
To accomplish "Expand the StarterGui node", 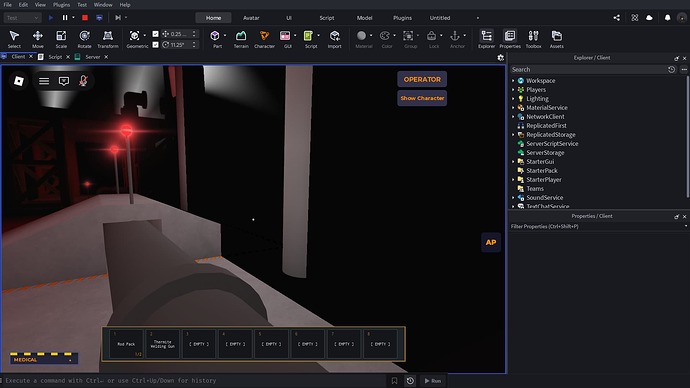I will pyautogui.click(x=513, y=161).
